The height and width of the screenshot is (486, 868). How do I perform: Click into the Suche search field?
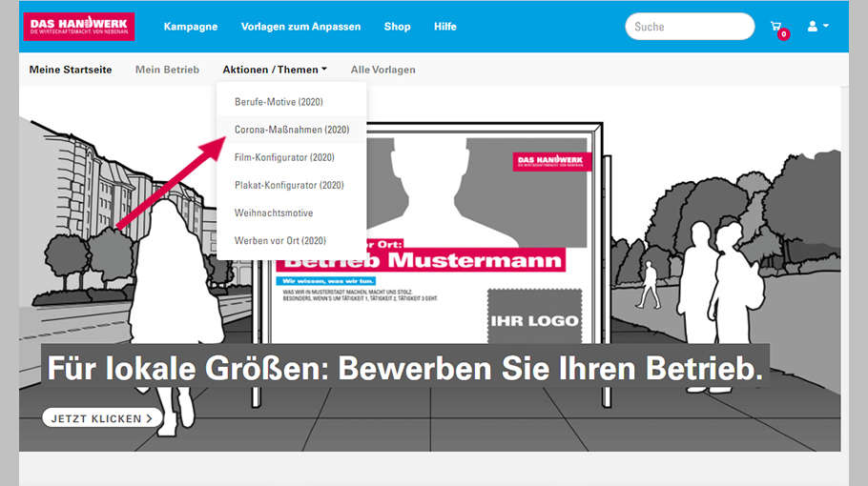point(690,27)
